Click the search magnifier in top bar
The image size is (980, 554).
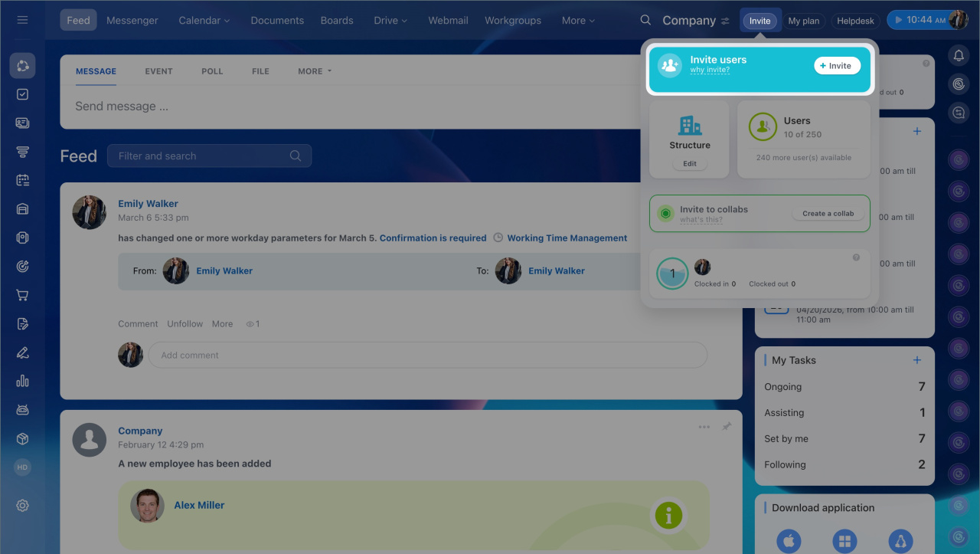tap(645, 20)
